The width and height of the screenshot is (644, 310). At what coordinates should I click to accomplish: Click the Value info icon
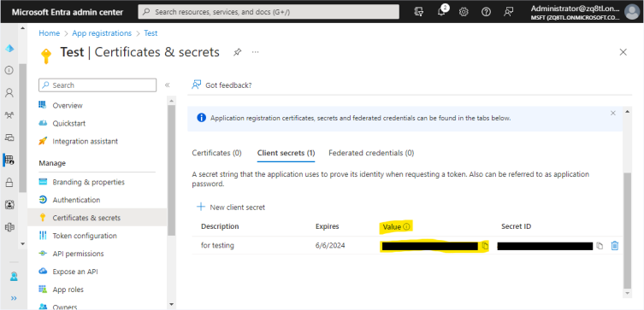pos(406,226)
